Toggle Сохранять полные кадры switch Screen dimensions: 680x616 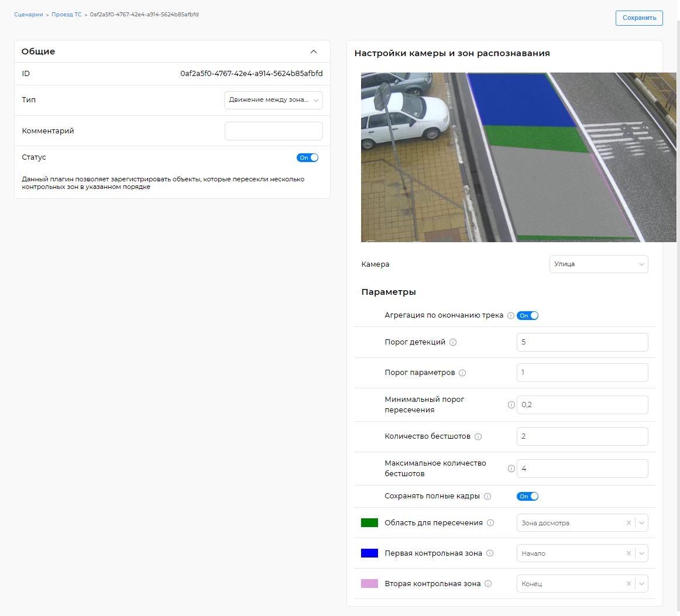(527, 496)
